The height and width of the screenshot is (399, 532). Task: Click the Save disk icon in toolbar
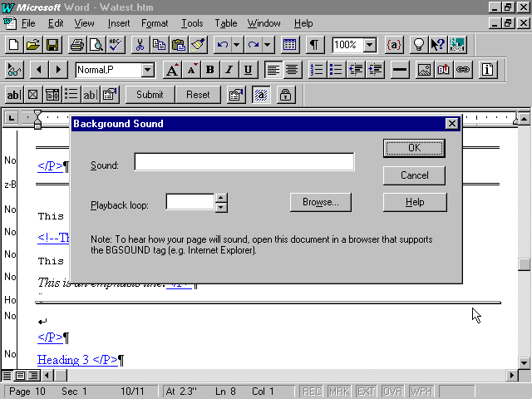52,45
